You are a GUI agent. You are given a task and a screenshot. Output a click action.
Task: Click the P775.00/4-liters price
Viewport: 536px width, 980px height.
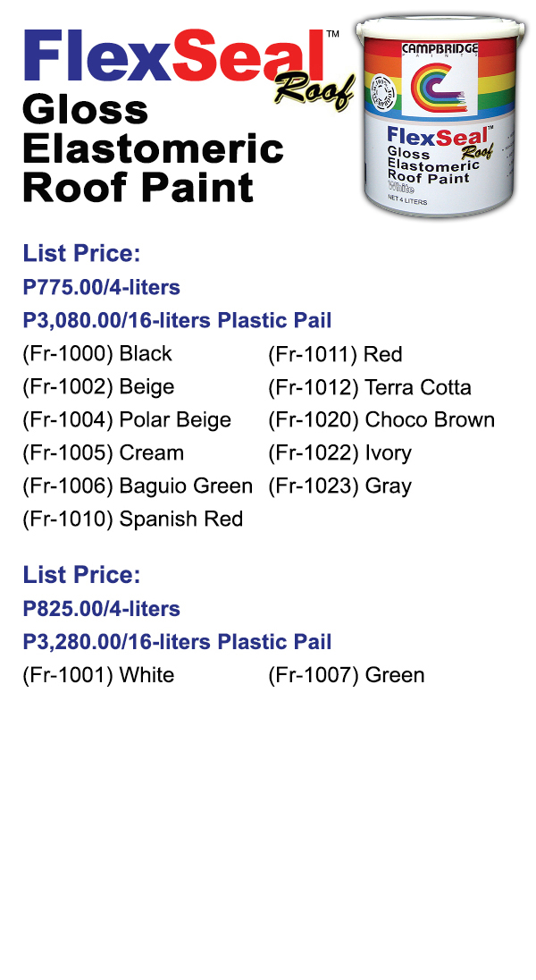pyautogui.click(x=101, y=287)
